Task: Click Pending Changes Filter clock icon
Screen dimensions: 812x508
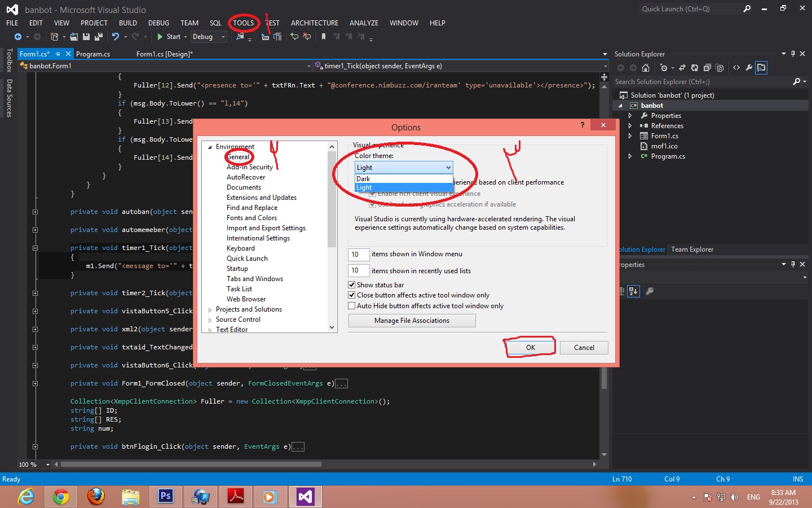Action: point(664,68)
